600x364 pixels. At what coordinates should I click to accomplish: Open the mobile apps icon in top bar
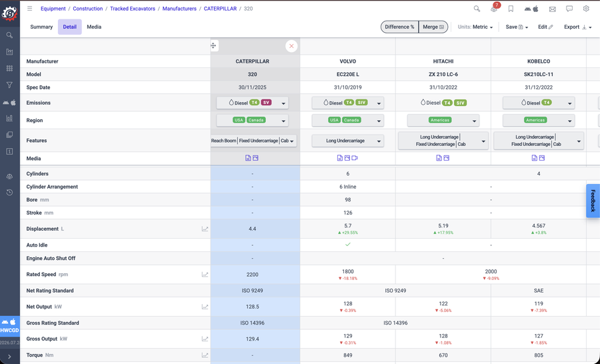(531, 9)
